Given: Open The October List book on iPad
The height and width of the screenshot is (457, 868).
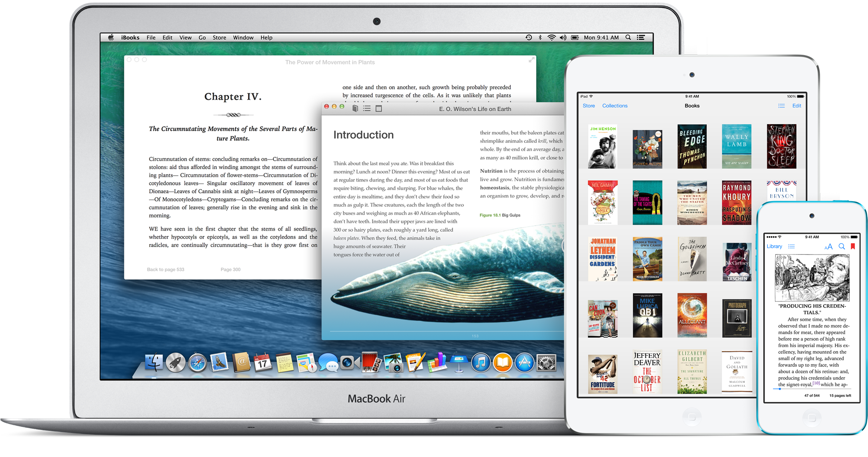Looking at the screenshot, I should coord(647,371).
